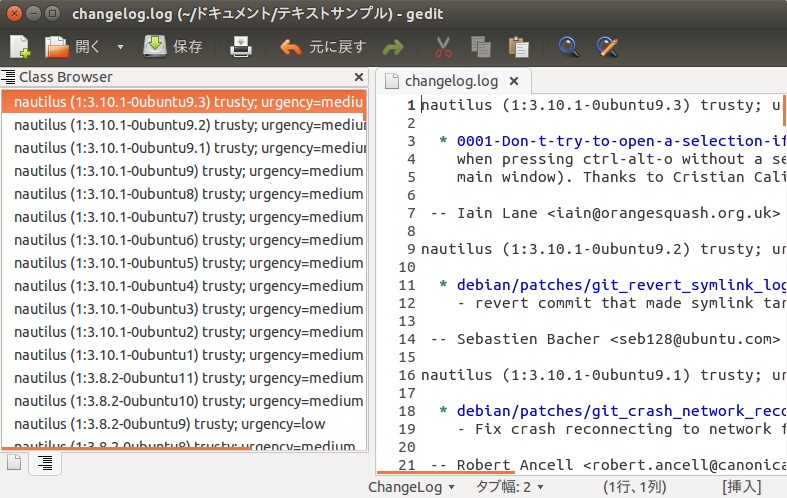Screen dimensions: 787x498
Task: Close the gedit window
Action: point(15,14)
